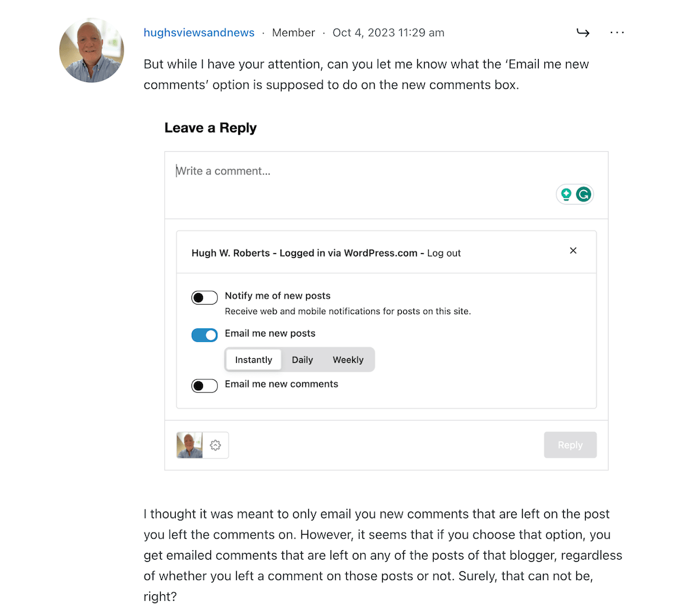Image resolution: width=678 pixels, height=616 pixels.
Task: Click hughsviewsandnews's circular profile photo
Action: (x=92, y=50)
